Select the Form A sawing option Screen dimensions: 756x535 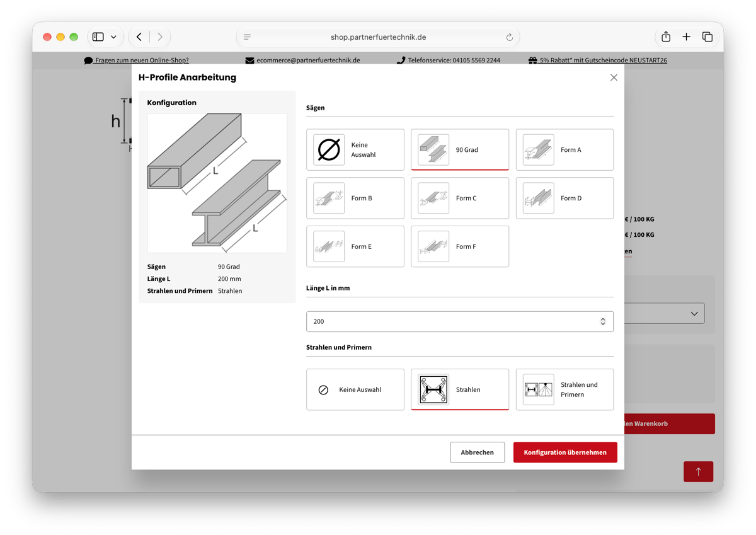pyautogui.click(x=564, y=150)
